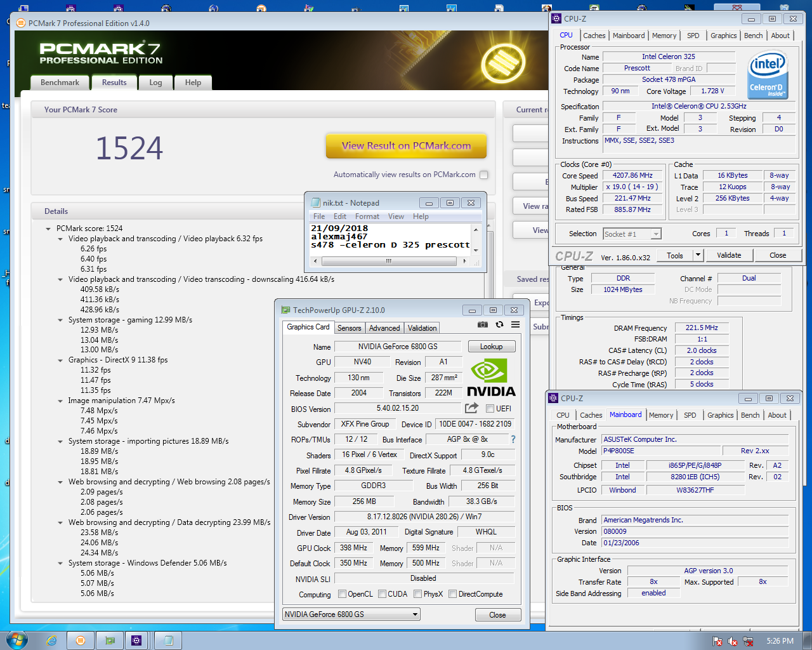Collapse the Video transcoding downscaling node
The height and width of the screenshot is (650, 812).
tap(60, 279)
